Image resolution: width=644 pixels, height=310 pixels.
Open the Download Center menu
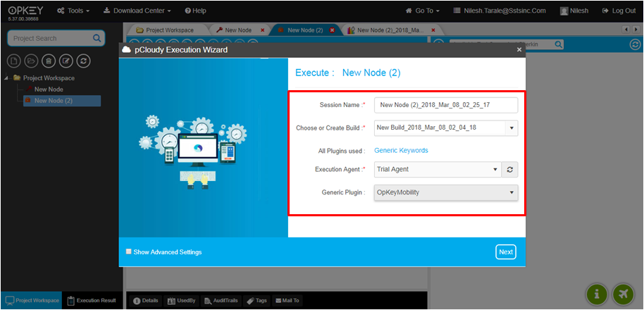pos(137,11)
